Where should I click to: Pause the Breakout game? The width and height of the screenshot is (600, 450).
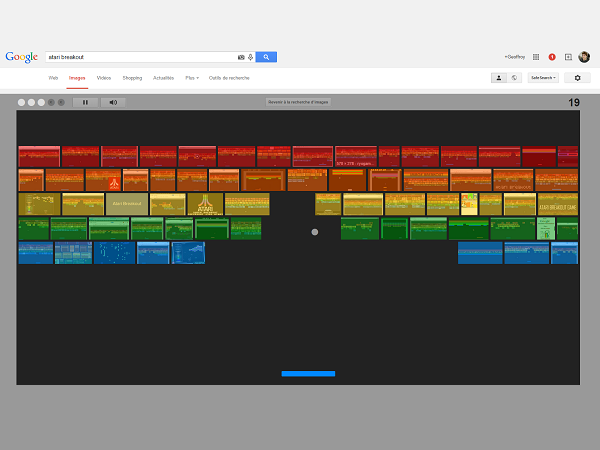point(85,102)
